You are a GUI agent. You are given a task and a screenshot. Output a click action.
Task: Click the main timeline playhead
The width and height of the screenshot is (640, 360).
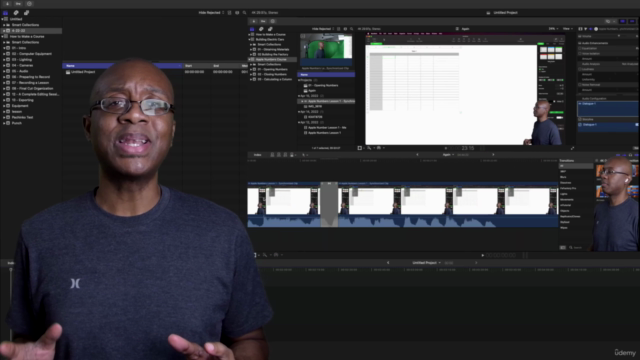click(x=11, y=270)
